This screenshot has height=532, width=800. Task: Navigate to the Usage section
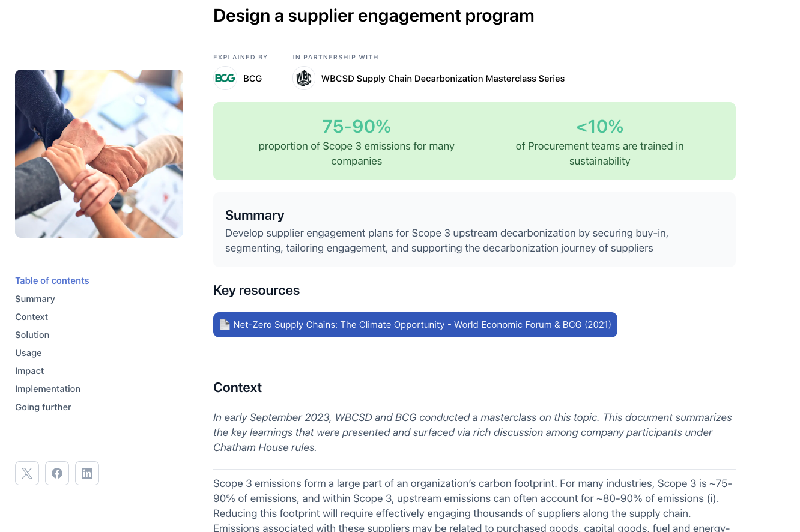(x=29, y=353)
